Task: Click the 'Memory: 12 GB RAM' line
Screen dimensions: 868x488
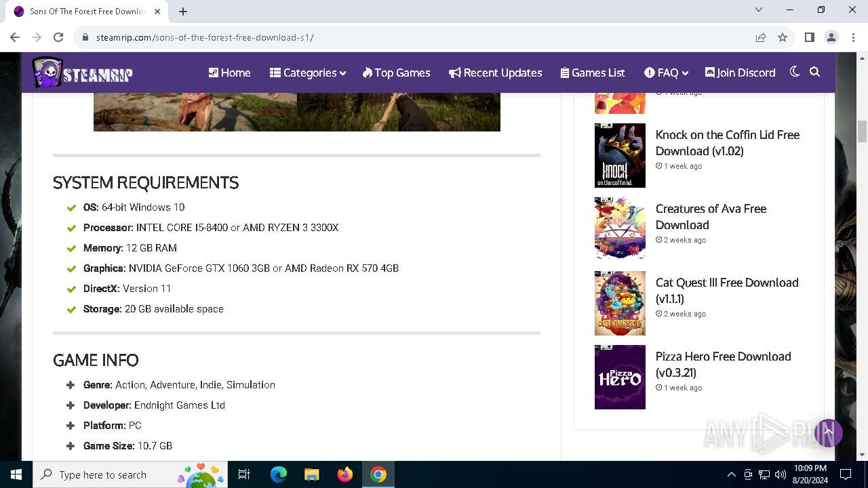Action: (130, 248)
